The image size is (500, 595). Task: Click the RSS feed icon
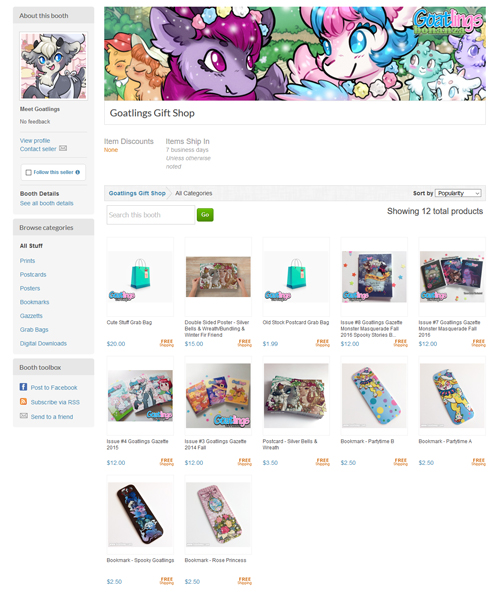[24, 401]
